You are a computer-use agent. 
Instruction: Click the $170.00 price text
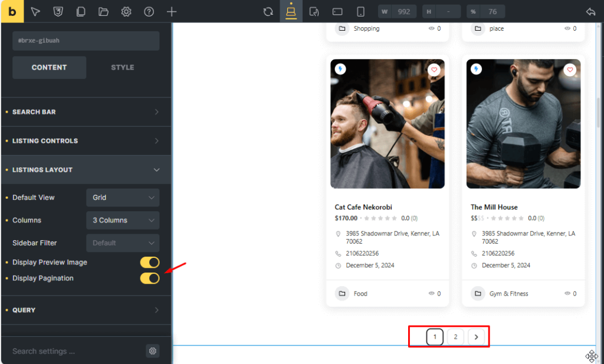click(x=346, y=218)
